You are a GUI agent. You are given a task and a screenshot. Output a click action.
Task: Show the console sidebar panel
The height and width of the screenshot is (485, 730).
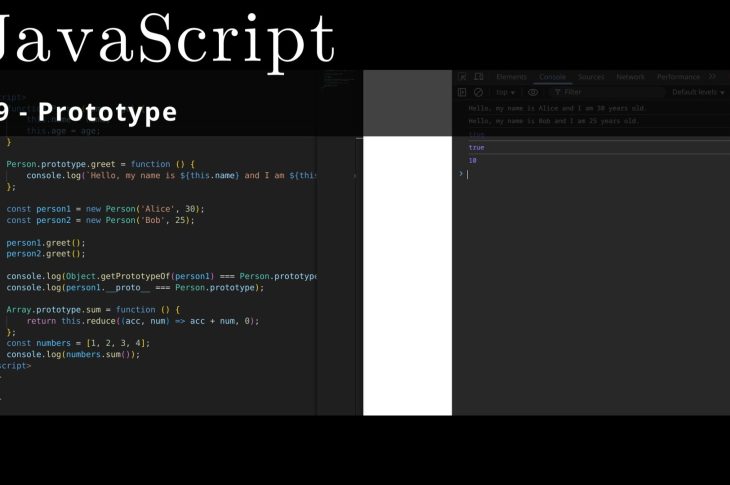click(x=462, y=92)
